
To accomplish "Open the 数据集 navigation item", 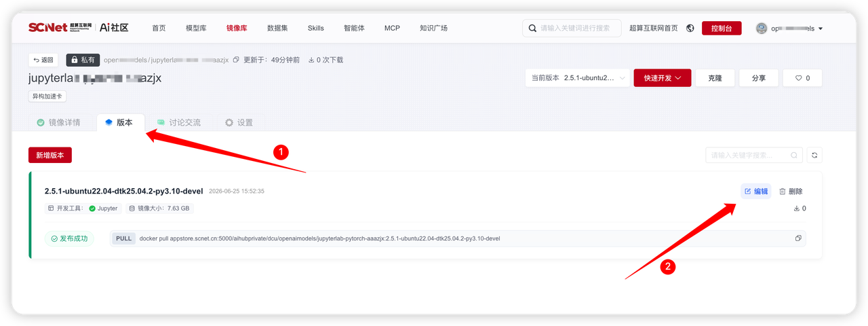I will pos(277,29).
